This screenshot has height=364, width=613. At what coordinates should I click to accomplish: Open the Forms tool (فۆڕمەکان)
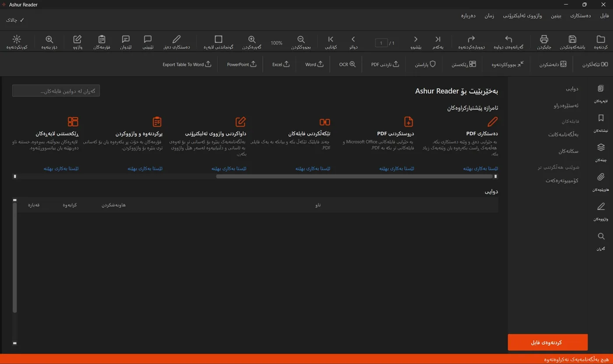102,42
